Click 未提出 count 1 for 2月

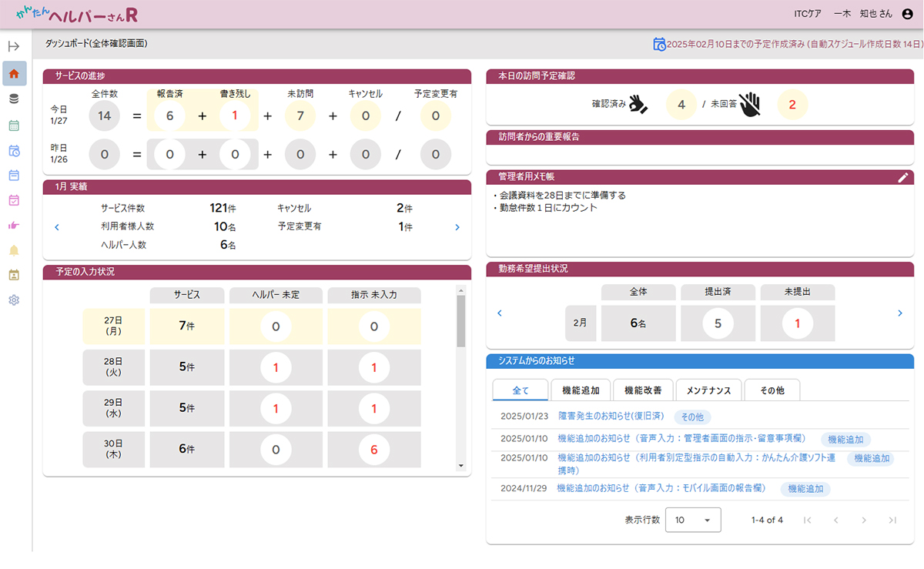pos(798,323)
